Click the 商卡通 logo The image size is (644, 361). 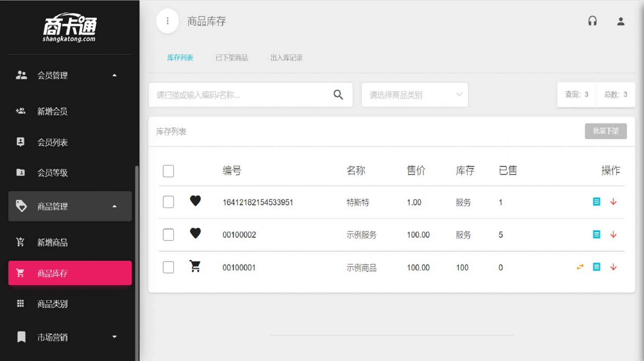coord(70,27)
